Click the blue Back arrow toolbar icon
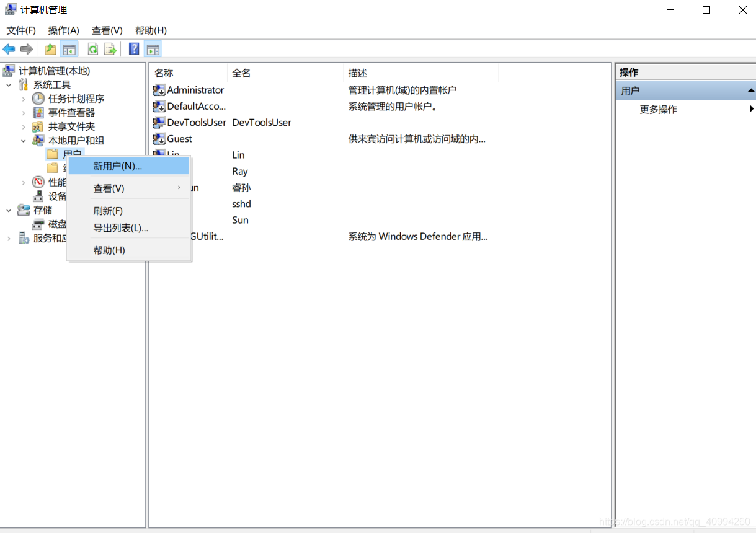 pos(9,49)
